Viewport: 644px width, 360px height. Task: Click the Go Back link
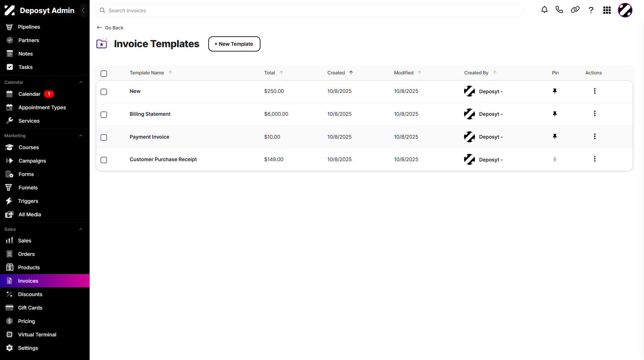(110, 28)
